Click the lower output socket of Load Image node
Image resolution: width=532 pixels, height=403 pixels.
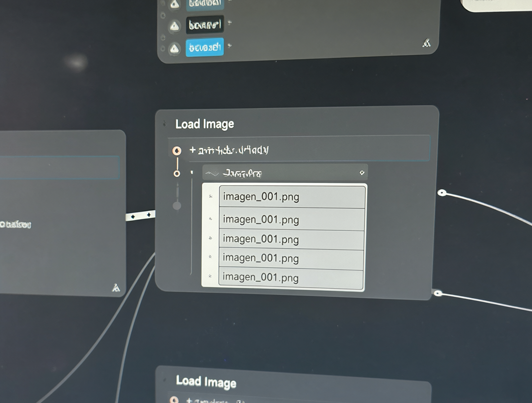(x=438, y=293)
